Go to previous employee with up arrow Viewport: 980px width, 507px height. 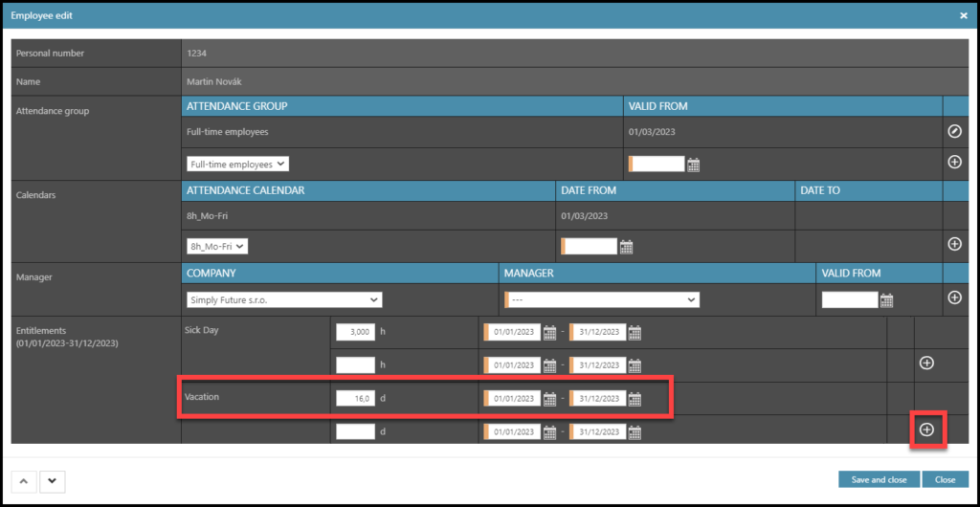(23, 480)
